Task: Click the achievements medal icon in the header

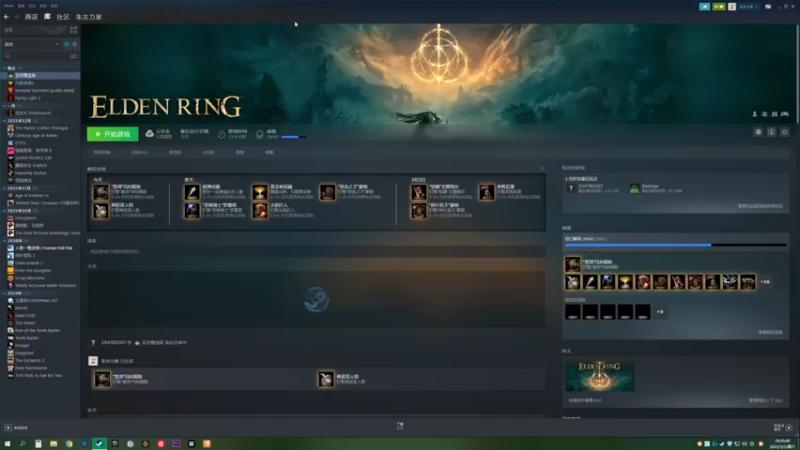Action: coord(259,134)
